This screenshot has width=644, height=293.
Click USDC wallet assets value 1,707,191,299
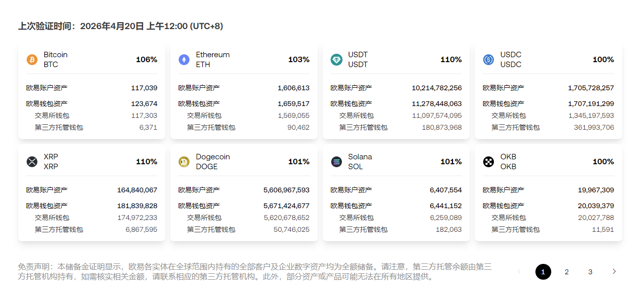point(591,104)
